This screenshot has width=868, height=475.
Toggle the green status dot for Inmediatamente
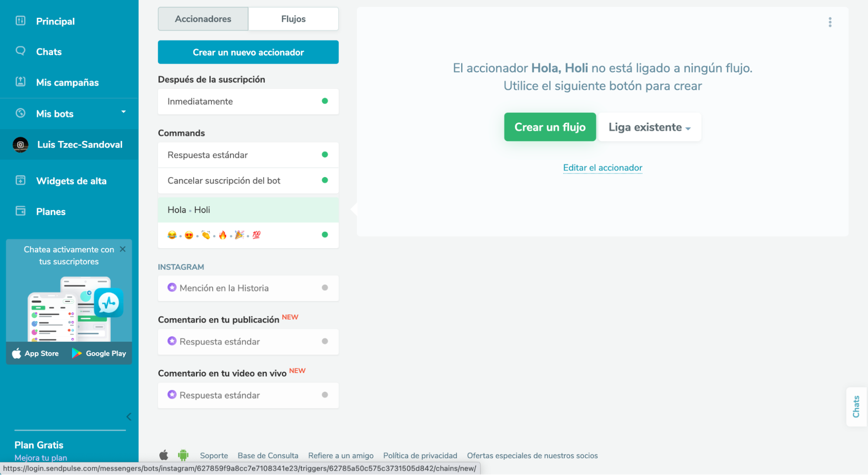pos(325,101)
